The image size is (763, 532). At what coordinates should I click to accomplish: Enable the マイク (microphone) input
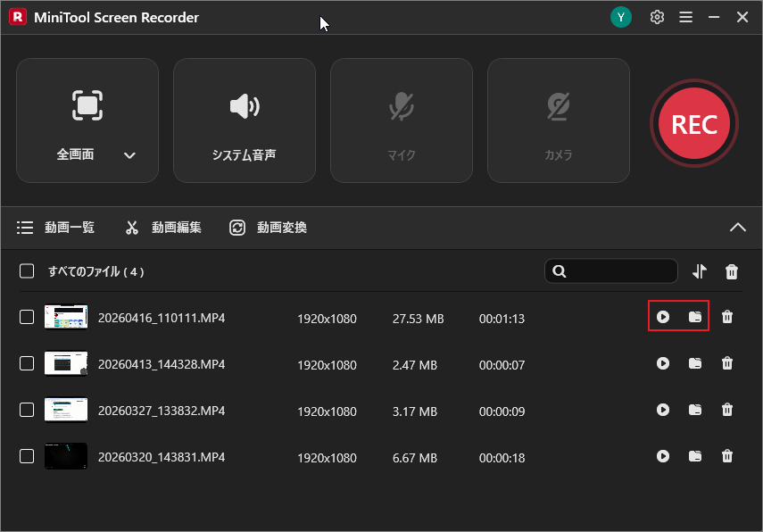coord(401,121)
